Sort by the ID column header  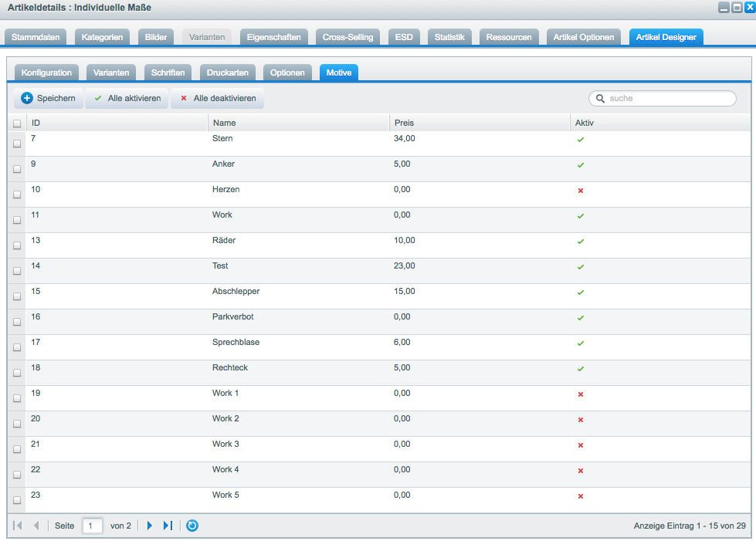coord(36,123)
